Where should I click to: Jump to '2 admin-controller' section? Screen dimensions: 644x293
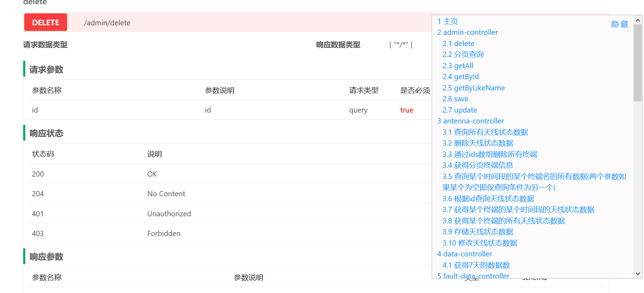point(468,32)
